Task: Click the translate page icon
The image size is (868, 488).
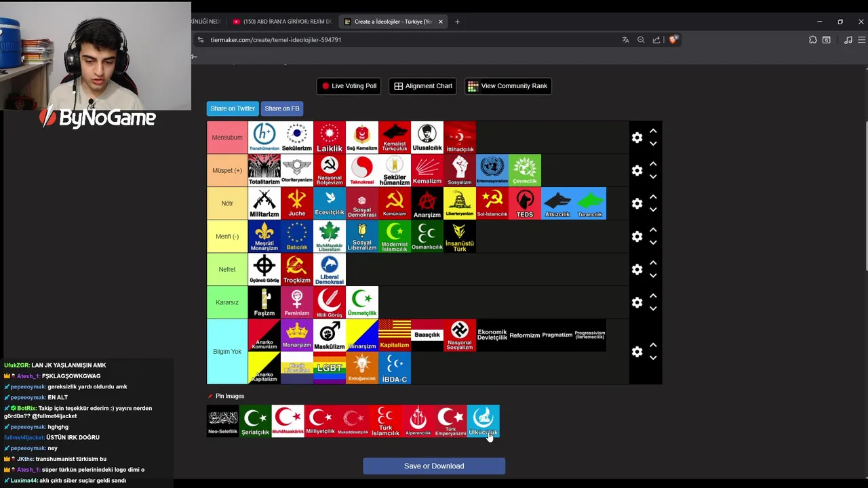Action: click(625, 40)
